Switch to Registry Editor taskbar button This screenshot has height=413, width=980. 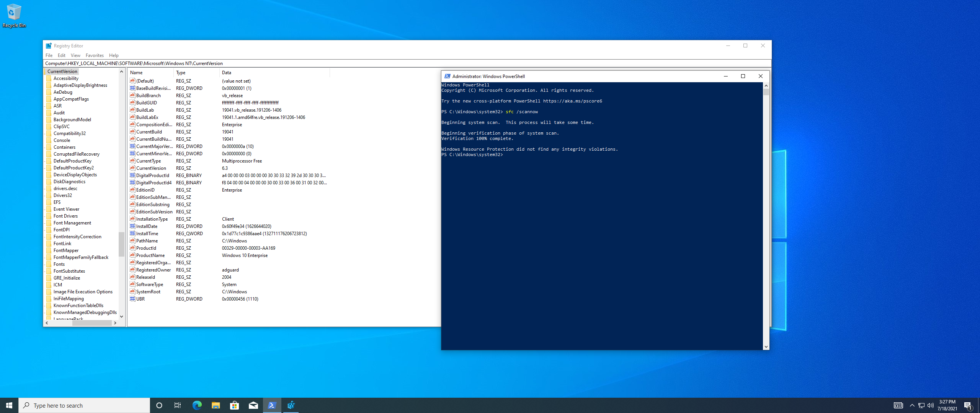tap(291, 405)
